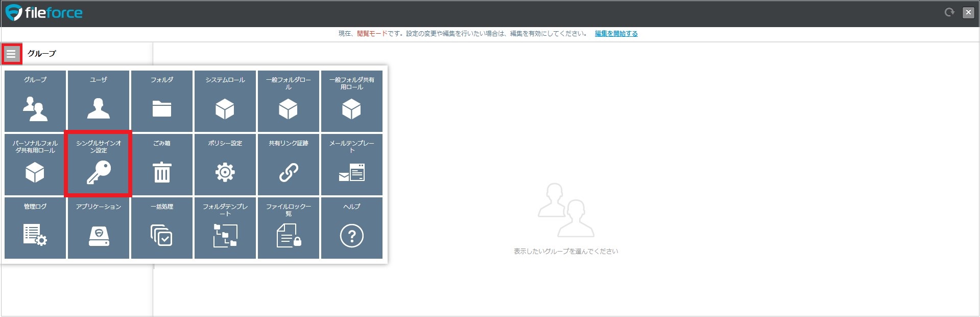Open the 一般フォルダ共有用ロール tile

352,101
